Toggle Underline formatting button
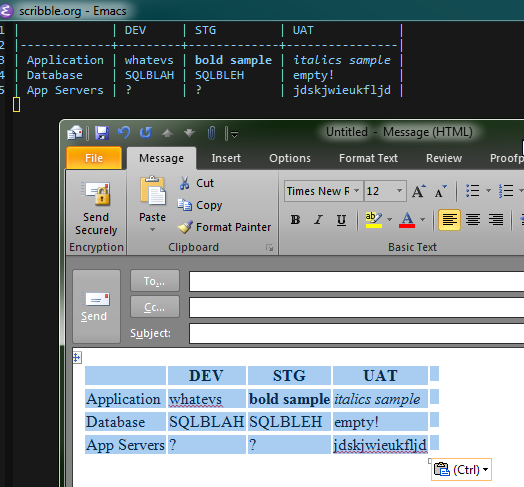524x487 pixels. (x=341, y=220)
